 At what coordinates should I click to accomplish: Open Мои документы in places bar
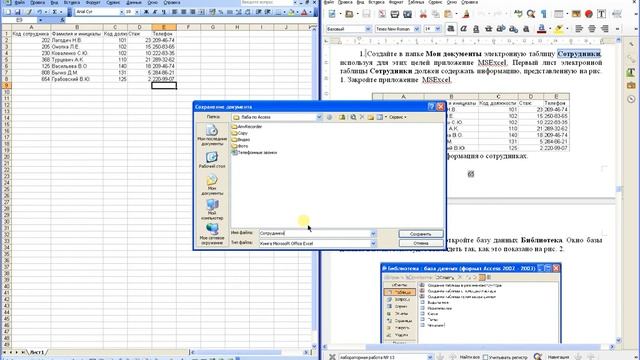coord(212,184)
